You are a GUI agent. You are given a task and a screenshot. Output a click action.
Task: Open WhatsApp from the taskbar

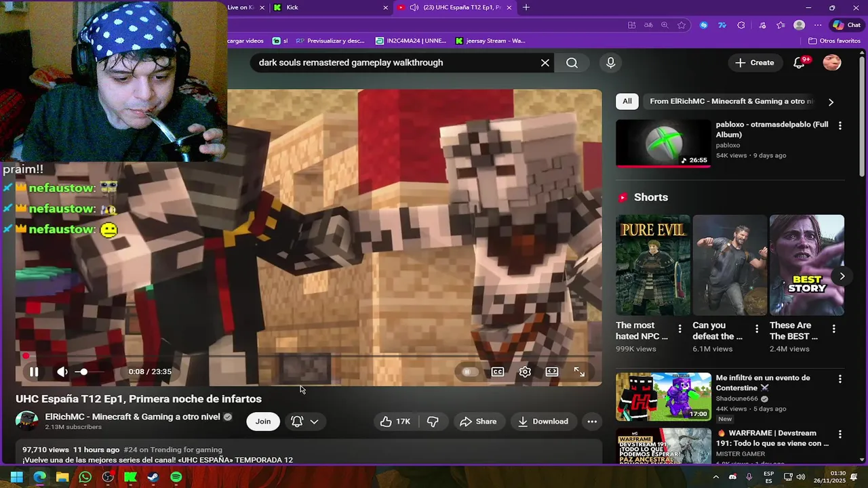pos(85,477)
